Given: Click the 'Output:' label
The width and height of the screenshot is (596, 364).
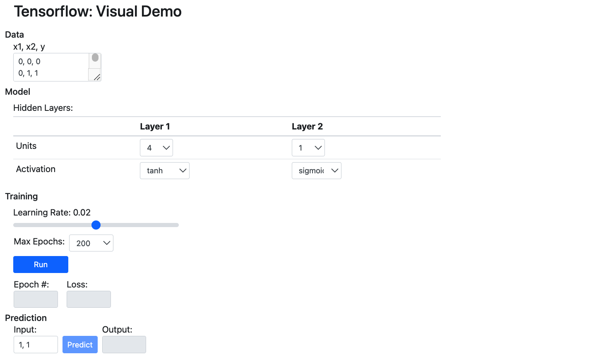Looking at the screenshot, I should [x=117, y=330].
